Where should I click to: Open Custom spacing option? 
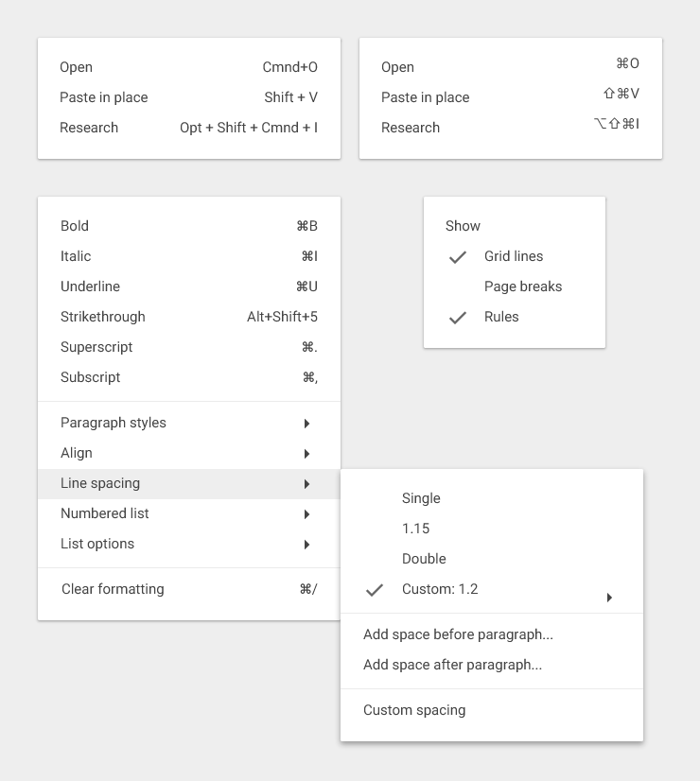(x=414, y=710)
